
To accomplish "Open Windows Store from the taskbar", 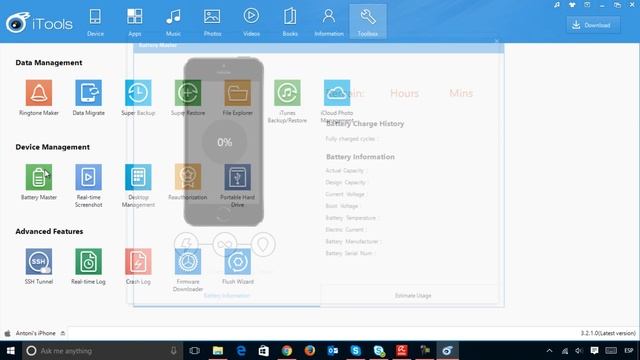I will point(264,351).
